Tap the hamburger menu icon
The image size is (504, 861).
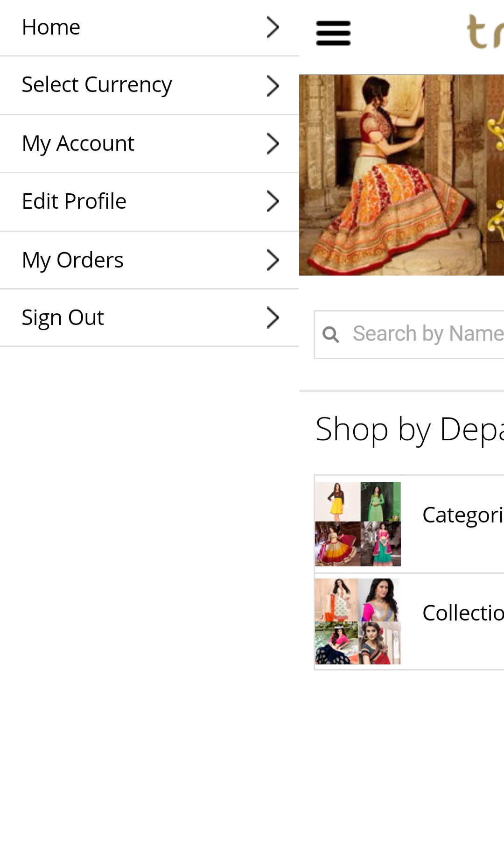[x=333, y=33]
